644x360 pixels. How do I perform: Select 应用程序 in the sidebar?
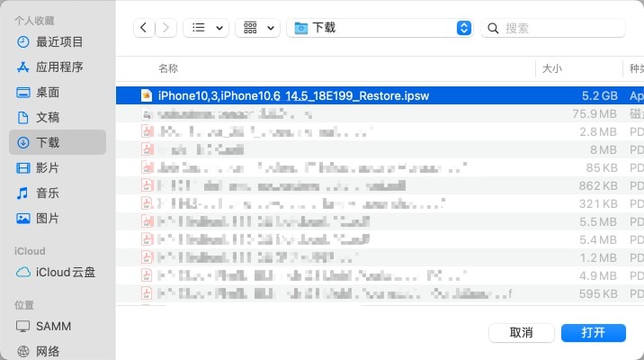[x=58, y=67]
